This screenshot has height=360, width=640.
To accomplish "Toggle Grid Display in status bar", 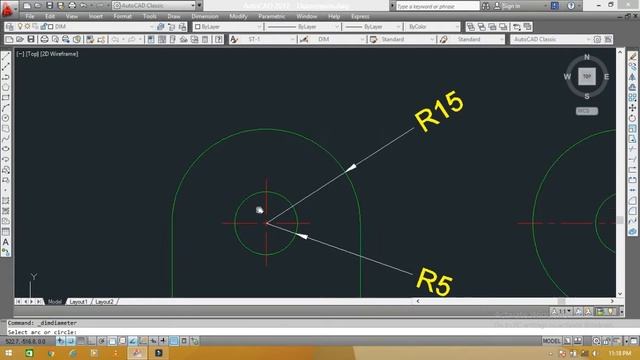I will [81, 341].
